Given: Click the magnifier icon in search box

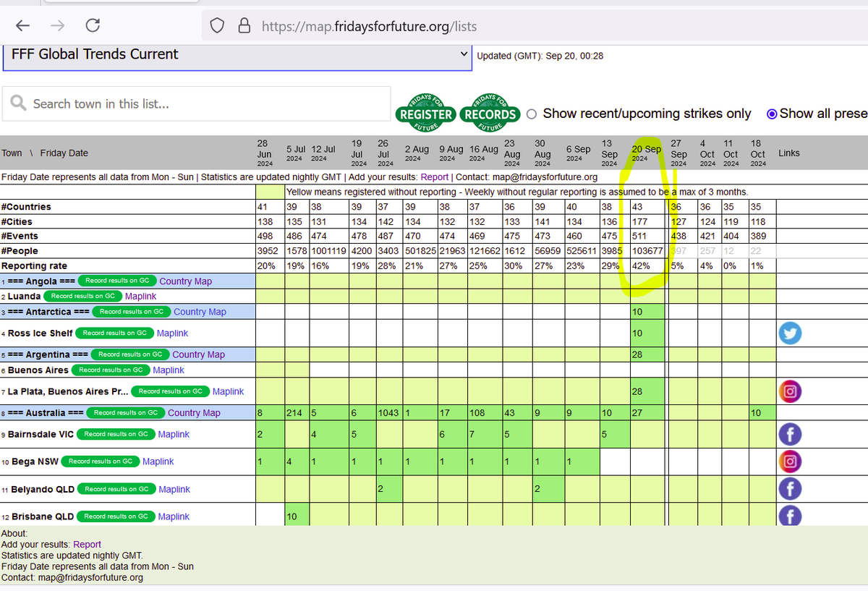Looking at the screenshot, I should [18, 103].
